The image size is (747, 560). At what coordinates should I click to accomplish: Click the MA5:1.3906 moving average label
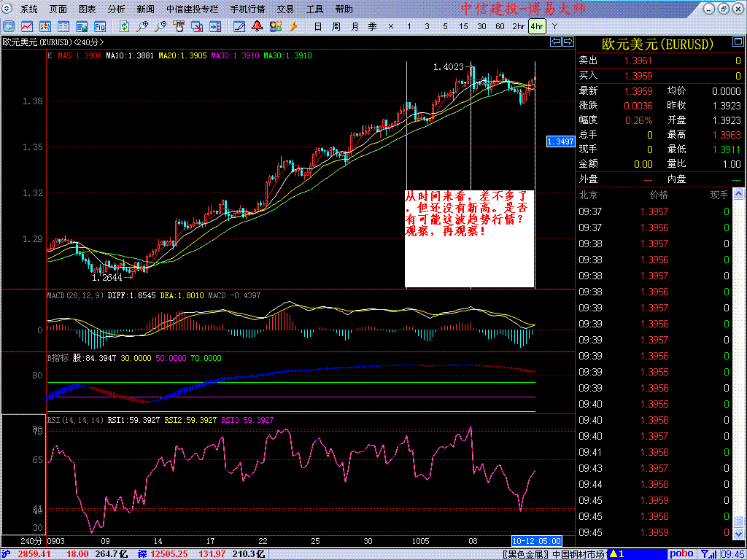coord(80,55)
